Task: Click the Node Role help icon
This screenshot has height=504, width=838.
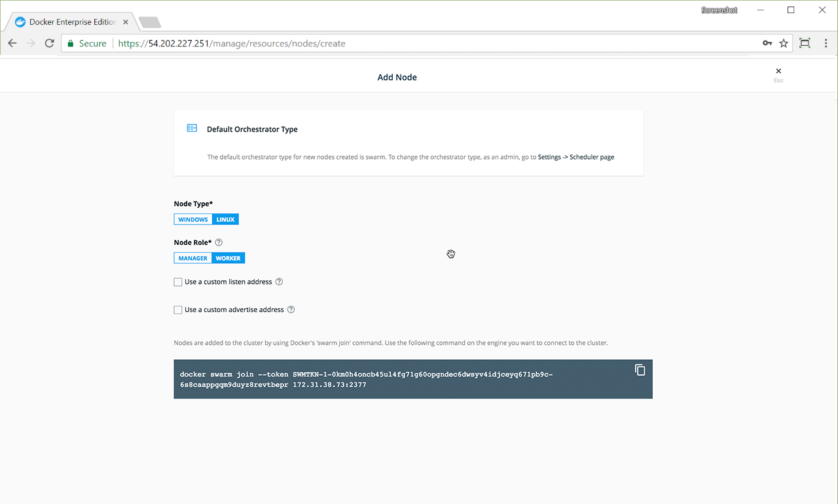Action: coord(219,242)
